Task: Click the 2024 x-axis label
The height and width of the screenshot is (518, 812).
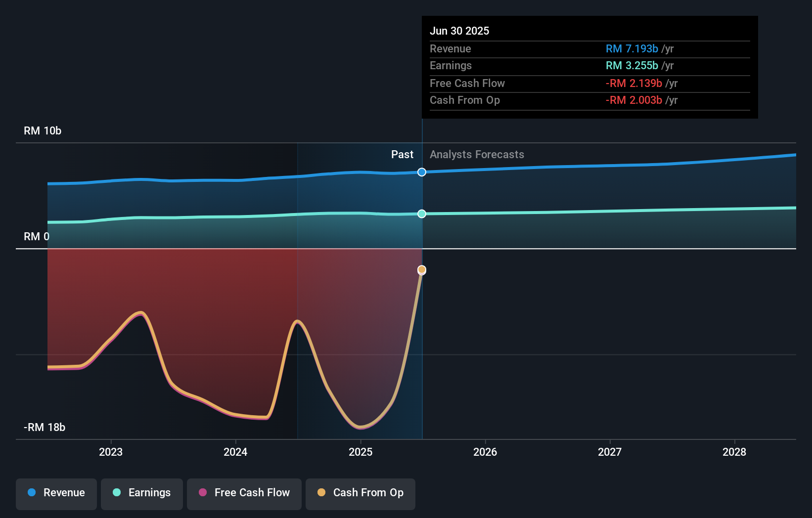Action: (x=235, y=452)
